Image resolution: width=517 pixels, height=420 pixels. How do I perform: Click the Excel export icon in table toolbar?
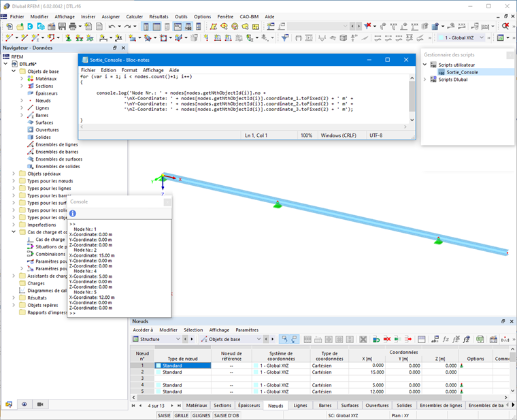[480, 339]
